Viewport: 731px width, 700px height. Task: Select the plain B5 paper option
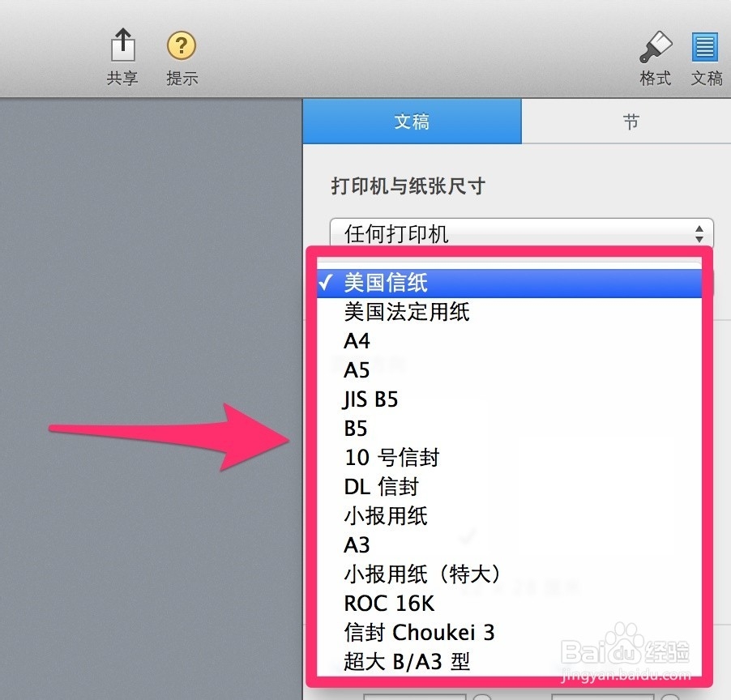(x=509, y=429)
